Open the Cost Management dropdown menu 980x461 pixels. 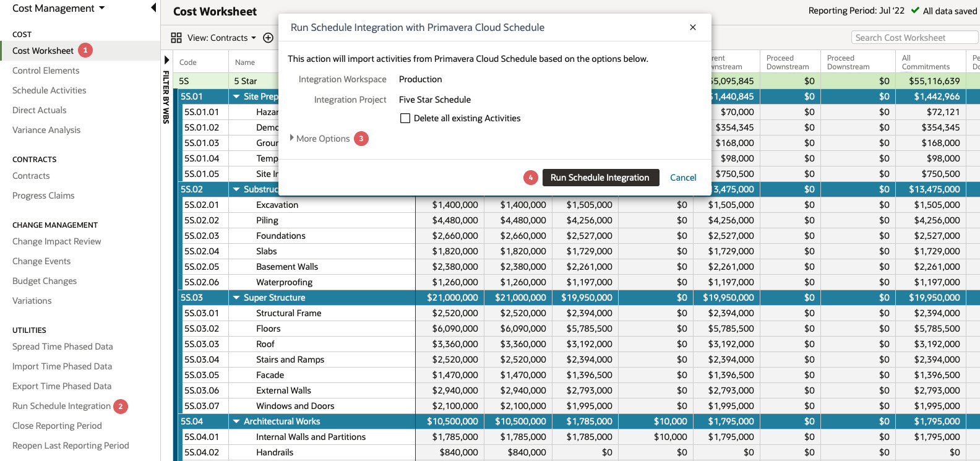[x=58, y=8]
